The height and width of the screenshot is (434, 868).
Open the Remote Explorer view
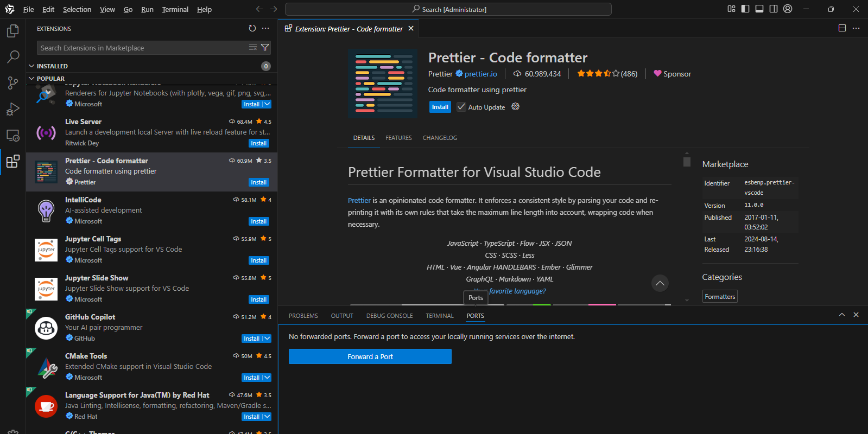12,135
